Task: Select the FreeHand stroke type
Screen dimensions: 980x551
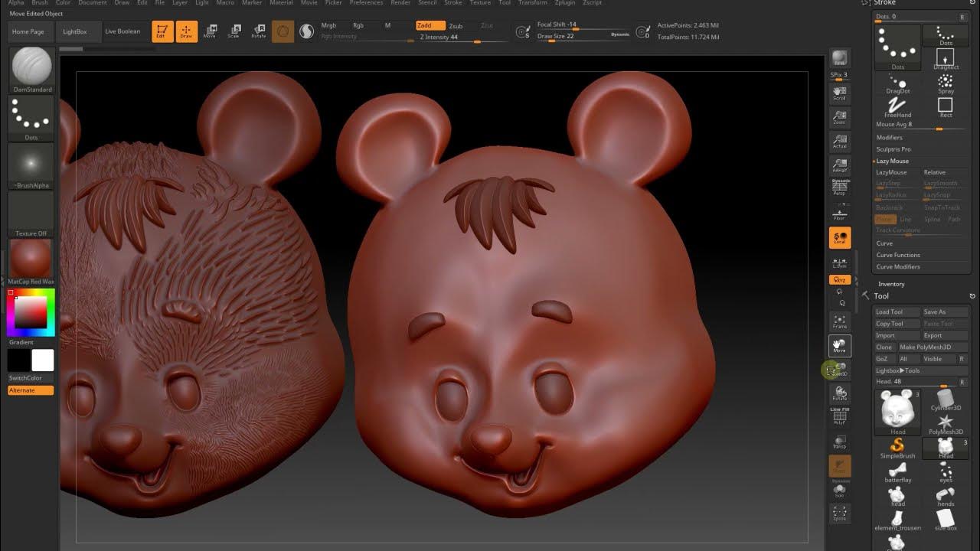Action: click(x=898, y=107)
